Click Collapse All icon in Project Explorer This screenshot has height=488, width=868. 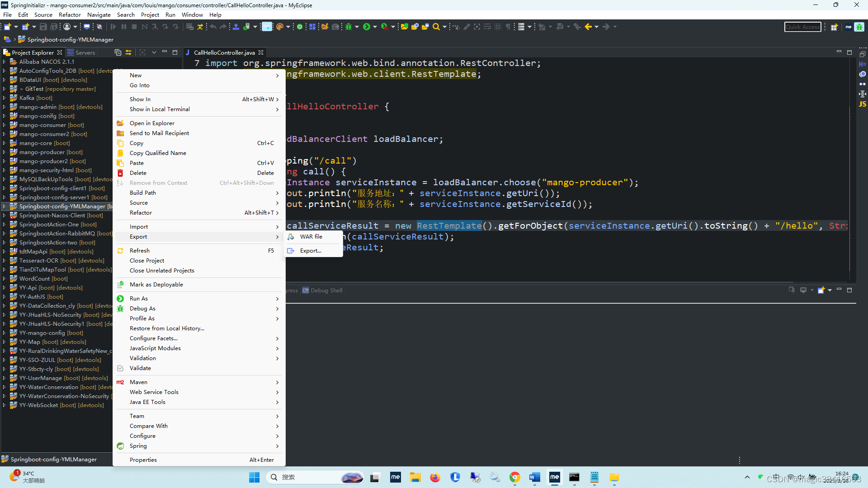coord(118,52)
